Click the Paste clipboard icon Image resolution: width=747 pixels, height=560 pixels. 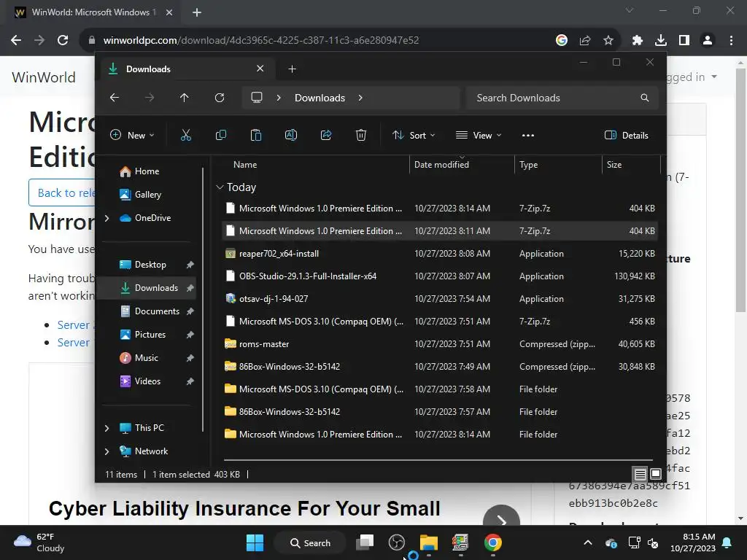tap(256, 135)
